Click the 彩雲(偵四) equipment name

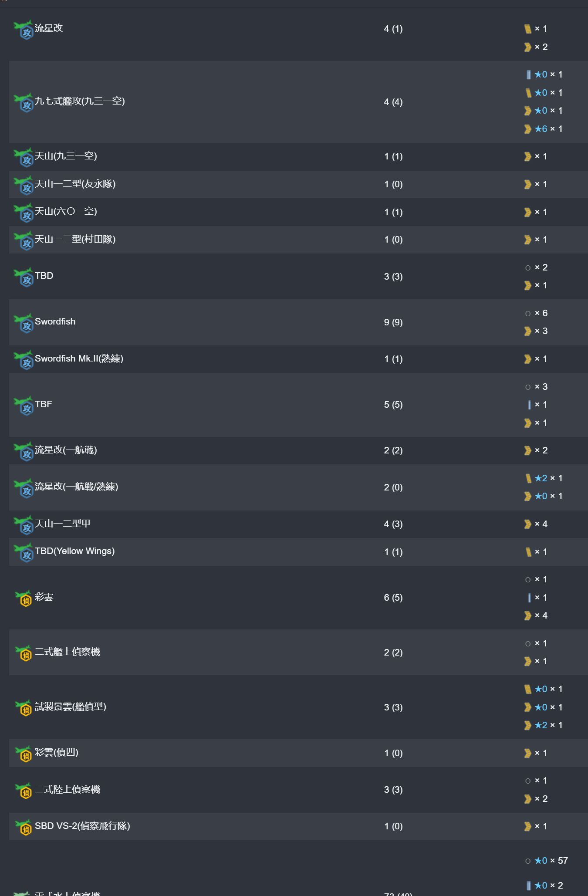click(x=57, y=753)
